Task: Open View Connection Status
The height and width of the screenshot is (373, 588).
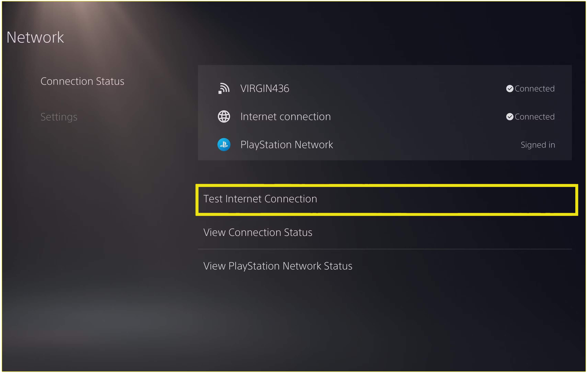Action: [385, 232]
